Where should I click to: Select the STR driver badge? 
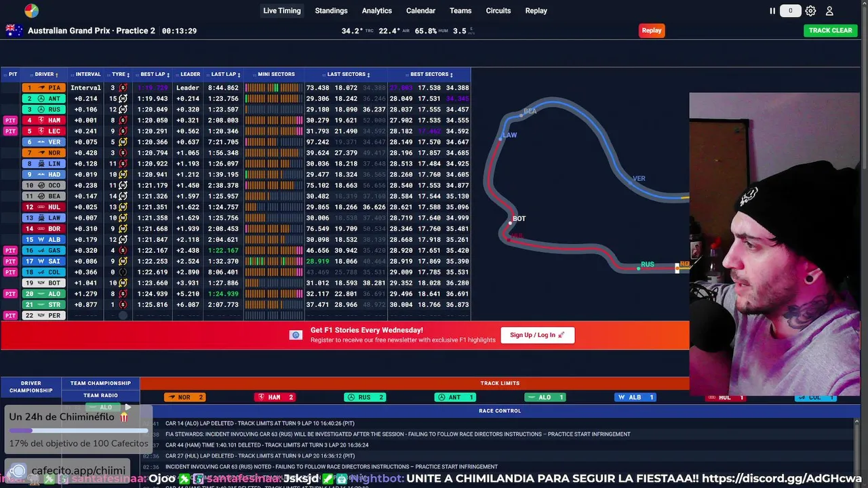click(44, 305)
